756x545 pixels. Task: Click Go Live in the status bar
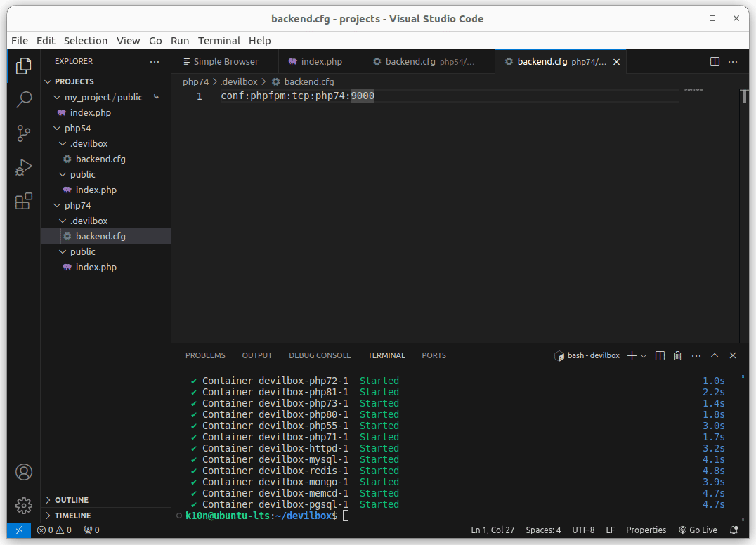698,530
